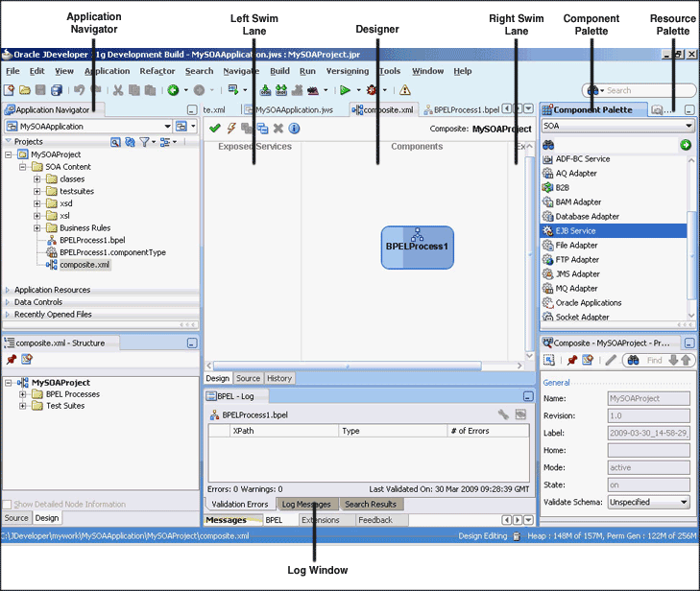Switch Structure panel to Source tab
The image size is (700, 591).
pyautogui.click(x=16, y=518)
